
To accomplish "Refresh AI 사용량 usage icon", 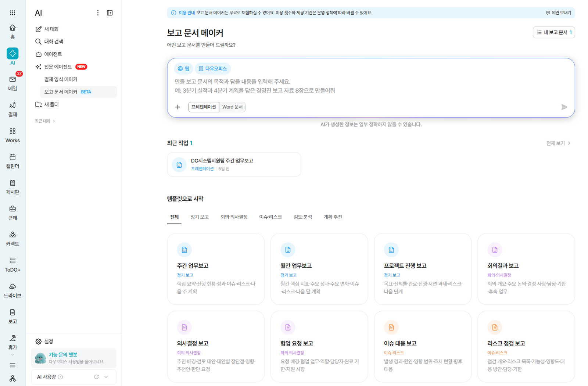I will [x=96, y=377].
